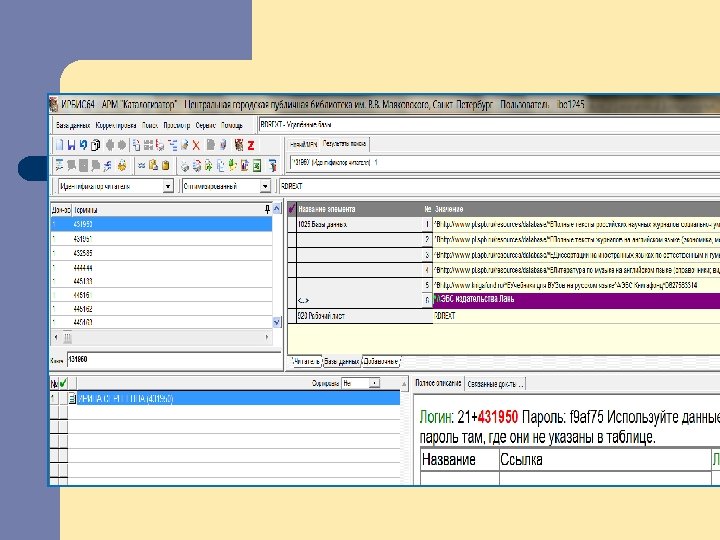Open the dropdown showing 'Не' in results panel
720x540 pixels.
pos(375,383)
